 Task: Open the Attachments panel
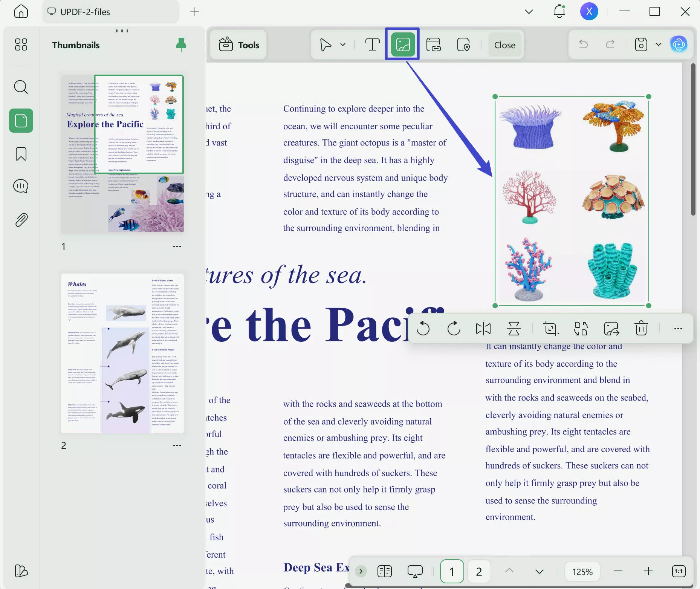tap(21, 220)
